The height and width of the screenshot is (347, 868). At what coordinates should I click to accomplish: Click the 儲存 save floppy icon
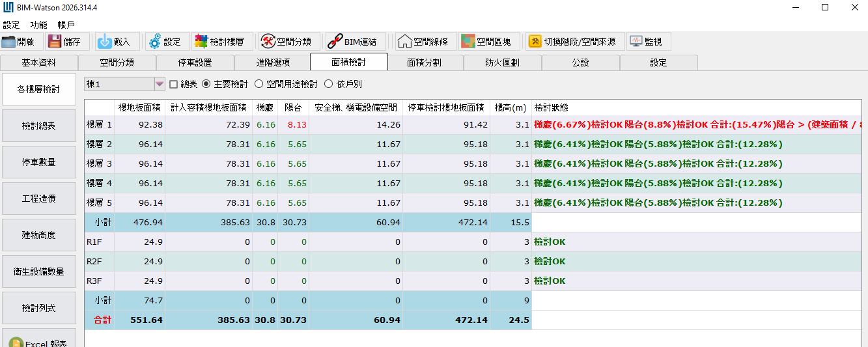pyautogui.click(x=55, y=42)
